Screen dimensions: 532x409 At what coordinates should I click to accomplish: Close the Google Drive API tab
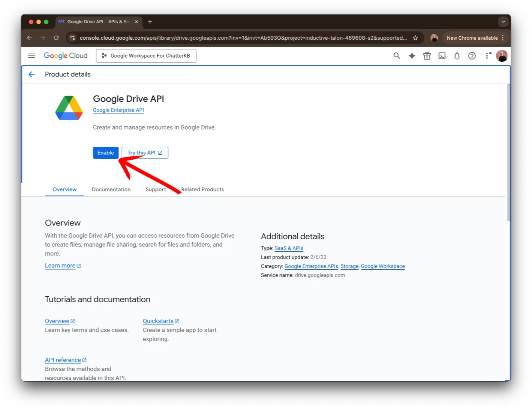click(136, 22)
